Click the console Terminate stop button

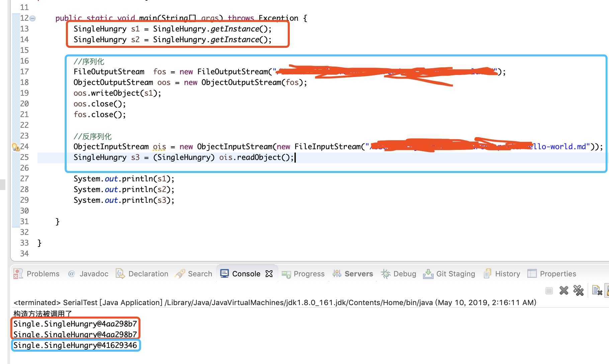[x=549, y=291]
